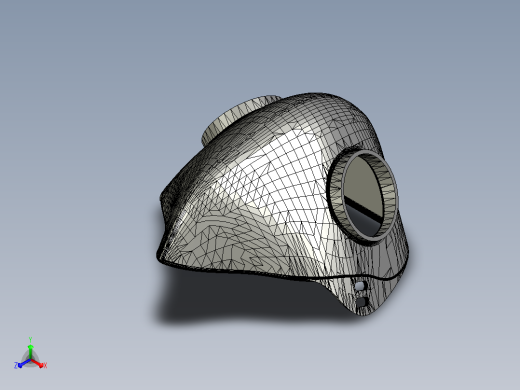This screenshot has height=390, width=520.
Task: Click the blue Z letter label
Action: tap(16, 366)
